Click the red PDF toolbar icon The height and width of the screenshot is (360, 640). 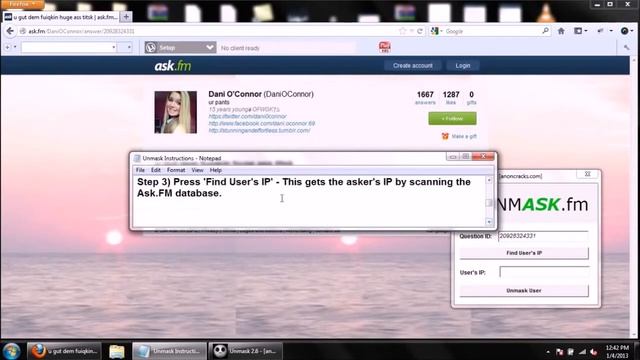pos(384,47)
